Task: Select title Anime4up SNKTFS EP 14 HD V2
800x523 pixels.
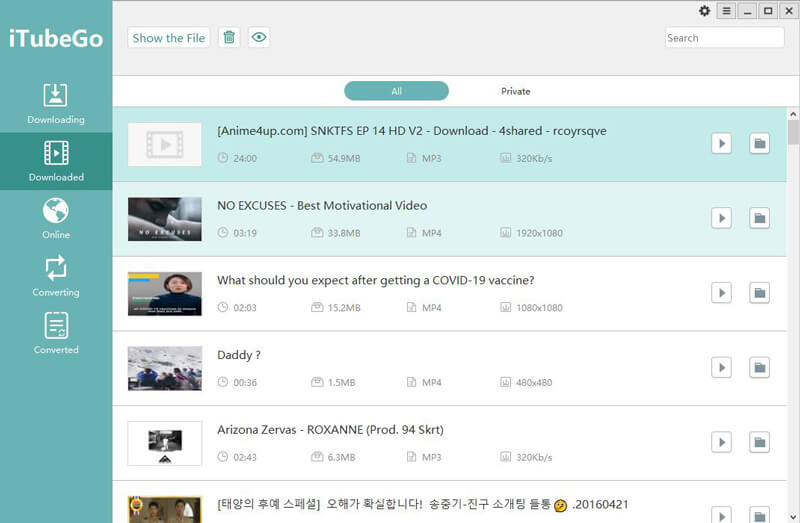Action: 412,131
